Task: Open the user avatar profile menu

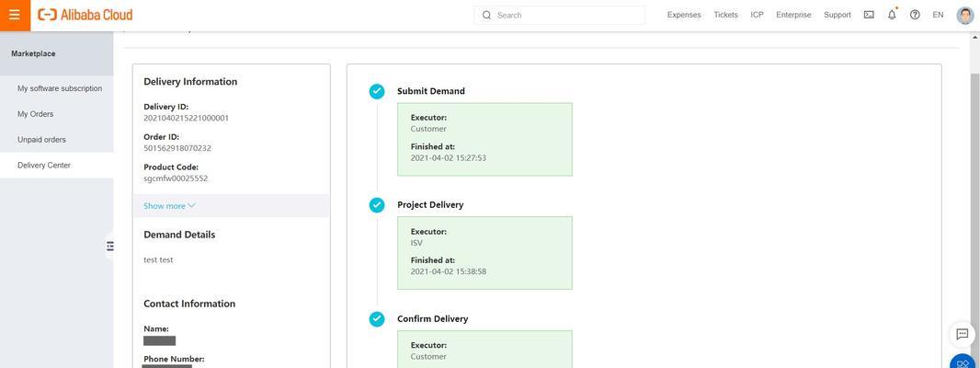Action: click(x=964, y=15)
